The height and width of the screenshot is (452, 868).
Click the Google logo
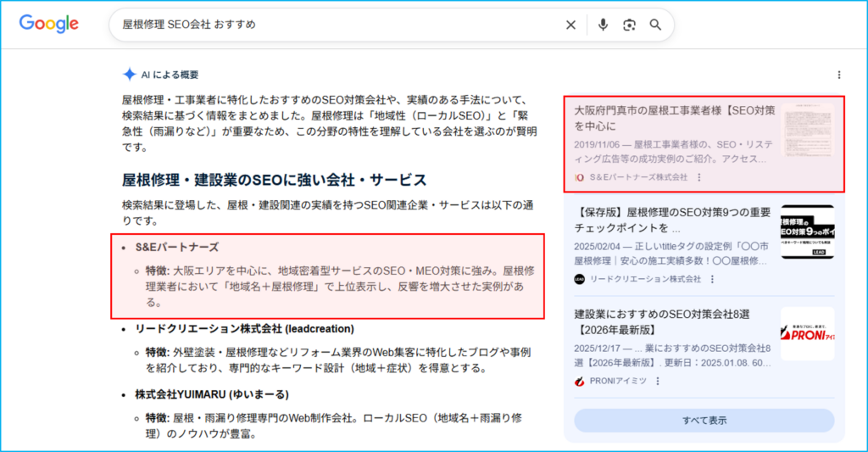coord(49,25)
